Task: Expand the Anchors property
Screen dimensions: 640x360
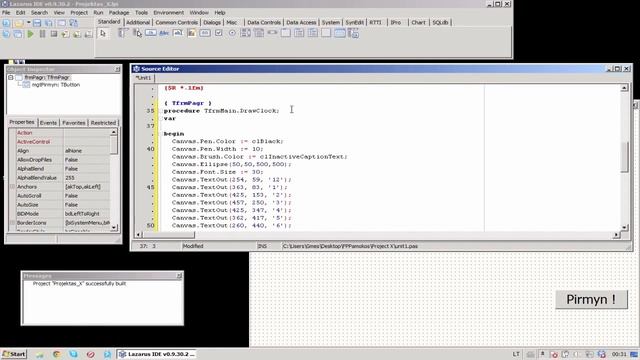Action: [x=12, y=187]
